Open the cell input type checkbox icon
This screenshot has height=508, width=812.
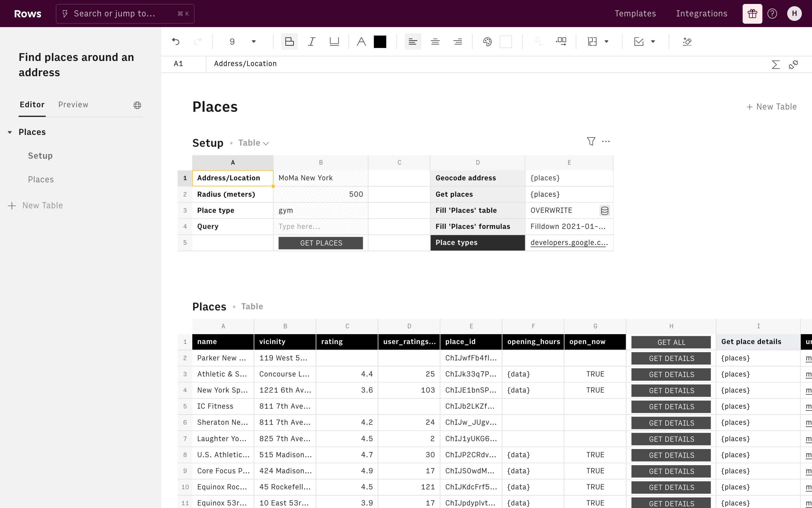[639, 42]
